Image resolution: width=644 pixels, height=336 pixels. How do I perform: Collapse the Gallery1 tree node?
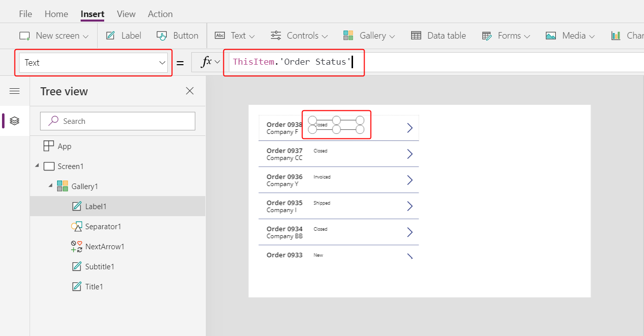pos(50,186)
